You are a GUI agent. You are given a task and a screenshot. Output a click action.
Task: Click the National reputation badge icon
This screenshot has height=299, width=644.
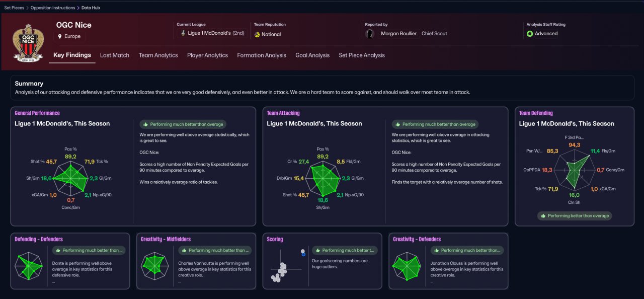click(257, 35)
